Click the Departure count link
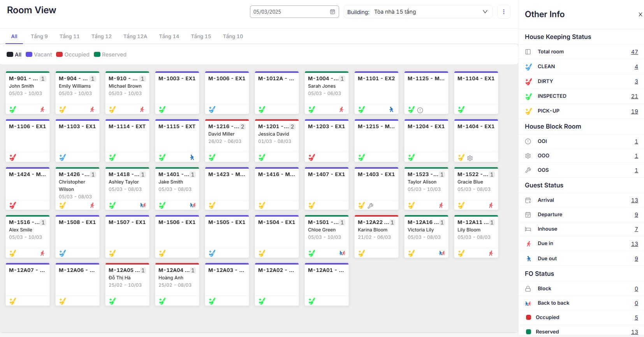644x337 pixels. (x=636, y=215)
